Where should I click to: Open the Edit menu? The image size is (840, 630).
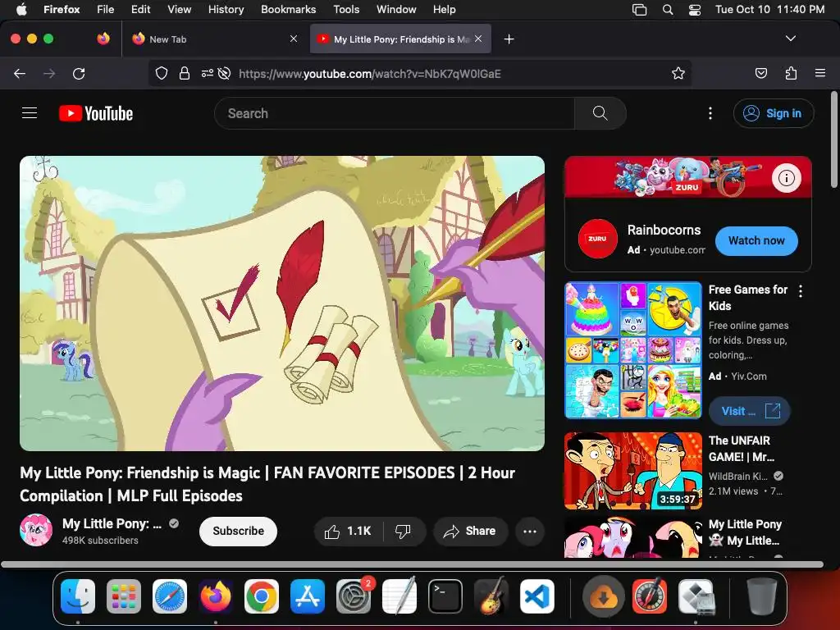140,9
